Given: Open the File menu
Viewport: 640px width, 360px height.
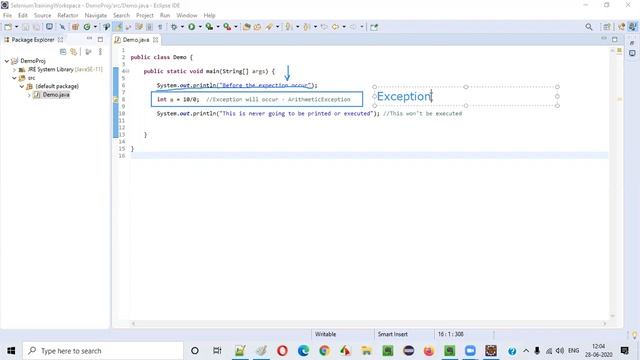Looking at the screenshot, I should pyautogui.click(x=7, y=16).
